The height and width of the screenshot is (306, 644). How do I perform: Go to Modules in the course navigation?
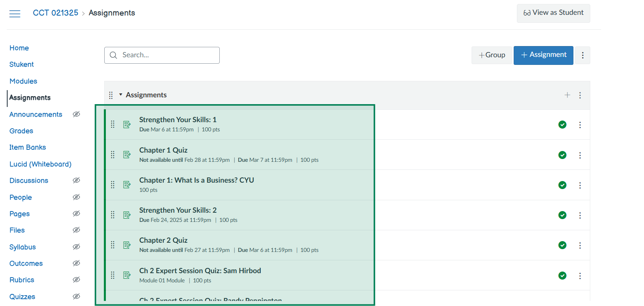(23, 81)
